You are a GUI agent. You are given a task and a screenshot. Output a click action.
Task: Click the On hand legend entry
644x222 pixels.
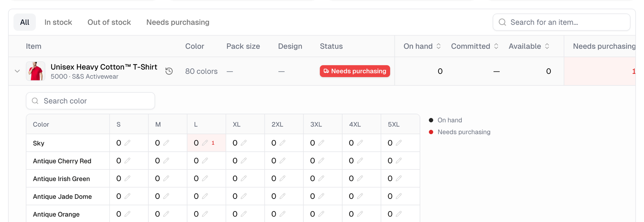(x=446, y=120)
